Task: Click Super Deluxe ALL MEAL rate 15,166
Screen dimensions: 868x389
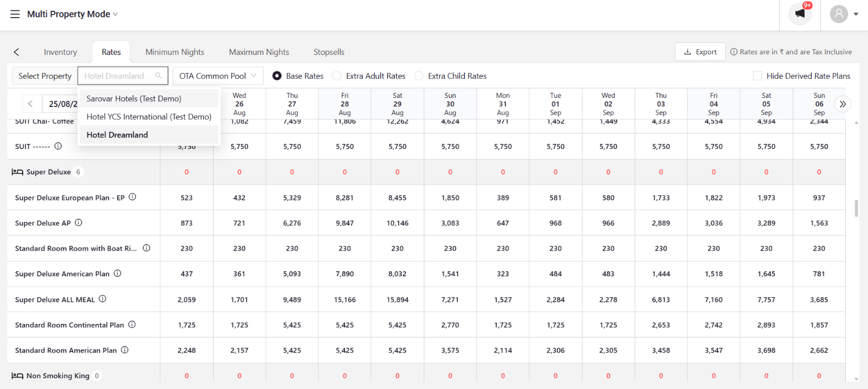Action: click(344, 300)
